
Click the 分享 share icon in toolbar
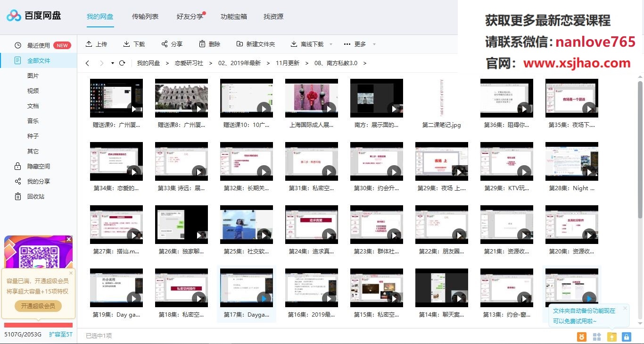(x=164, y=44)
